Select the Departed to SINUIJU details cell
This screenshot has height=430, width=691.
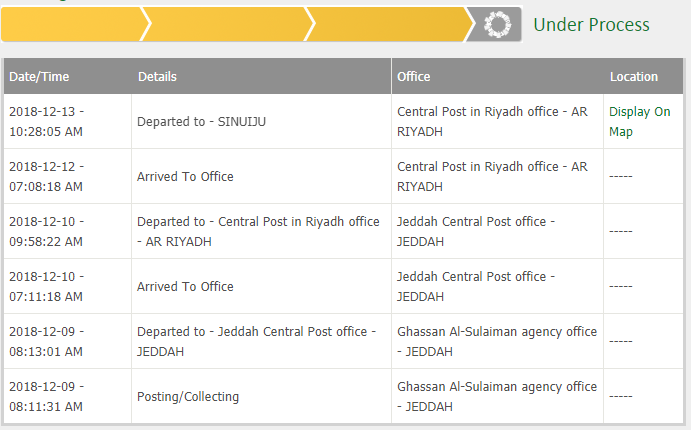pyautogui.click(x=201, y=122)
